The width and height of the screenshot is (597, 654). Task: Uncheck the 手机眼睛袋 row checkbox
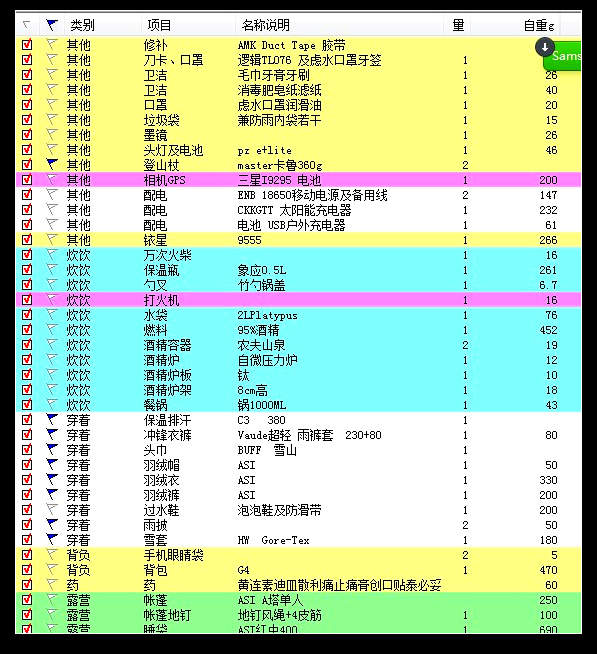pyautogui.click(x=27, y=555)
